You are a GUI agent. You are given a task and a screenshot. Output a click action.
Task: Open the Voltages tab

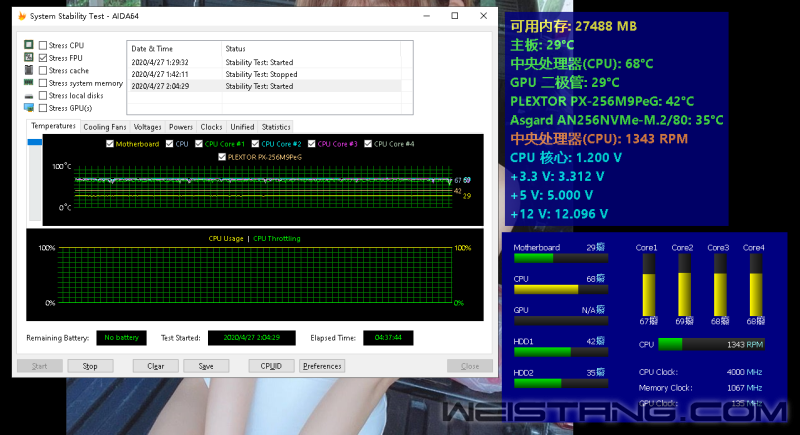pyautogui.click(x=147, y=127)
